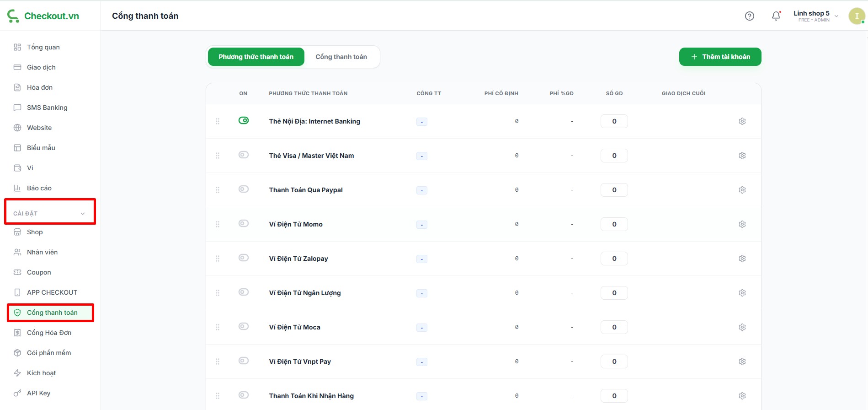Open the help question mark icon
This screenshot has width=868, height=410.
tap(749, 16)
